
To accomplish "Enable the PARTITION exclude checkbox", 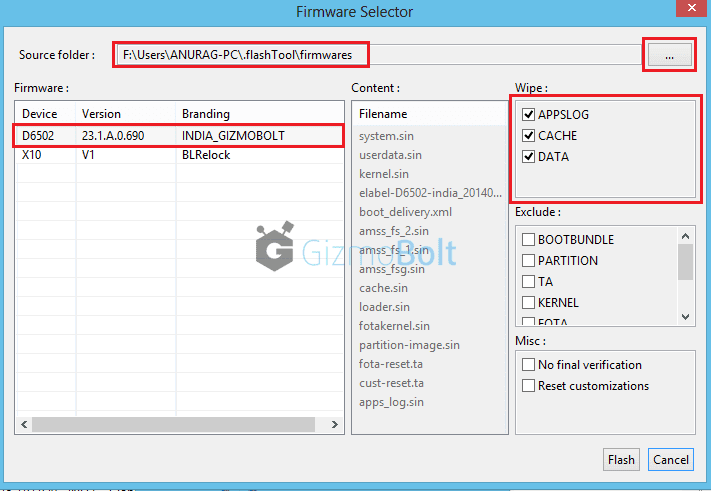I will click(528, 261).
